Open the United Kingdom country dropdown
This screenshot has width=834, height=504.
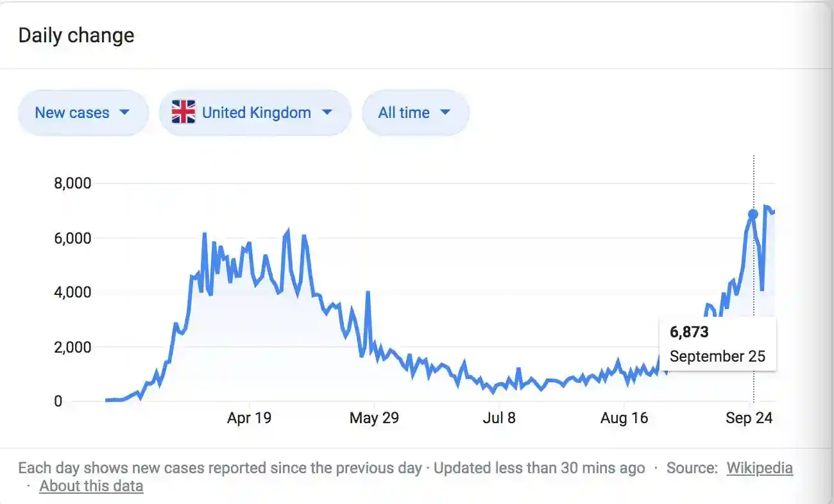[x=255, y=113]
